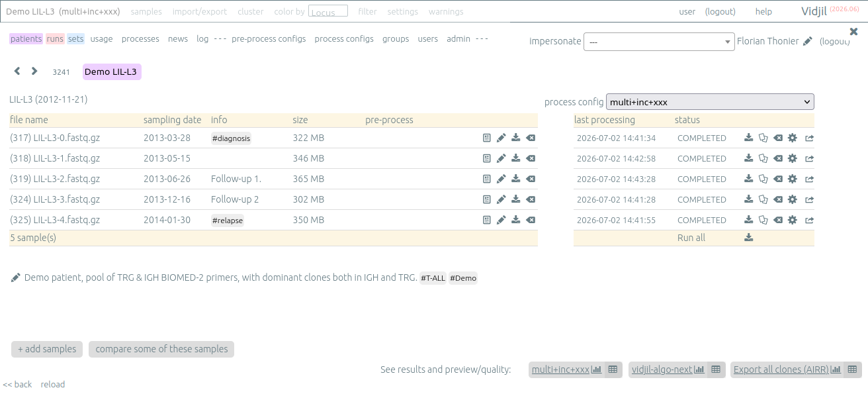Screen dimensions: 868x394
Task: Delete the result processed at 14:42:58
Action: (x=778, y=159)
